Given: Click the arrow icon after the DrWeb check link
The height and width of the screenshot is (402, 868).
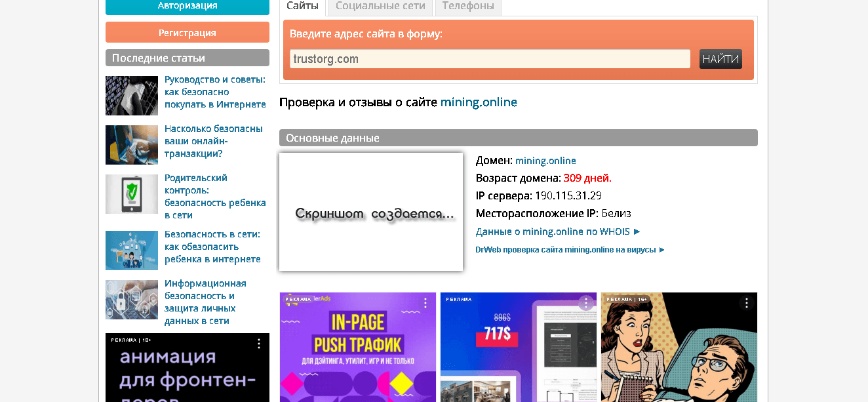Looking at the screenshot, I should [660, 249].
